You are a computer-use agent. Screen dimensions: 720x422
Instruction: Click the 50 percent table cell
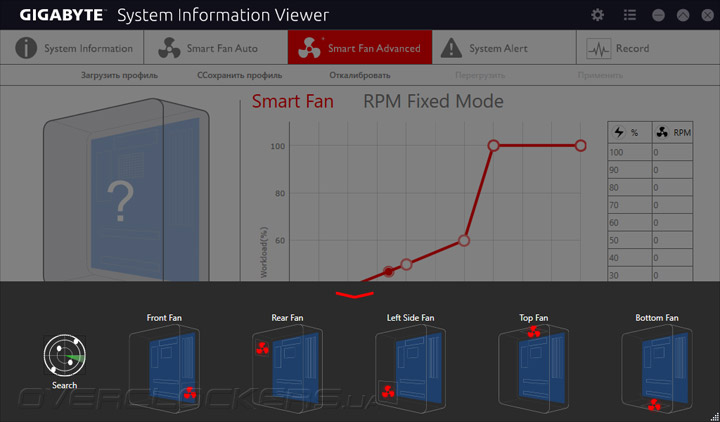(630, 240)
